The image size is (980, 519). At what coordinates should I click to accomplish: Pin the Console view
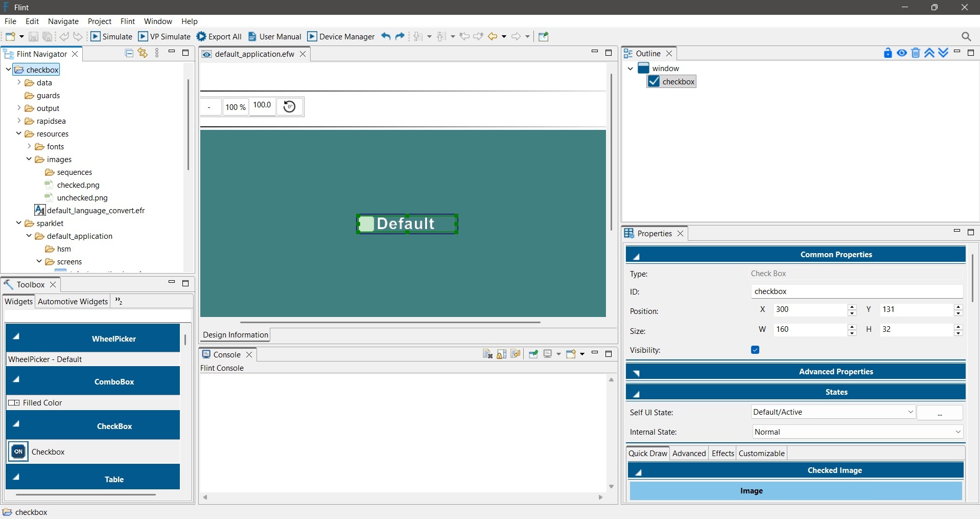[533, 354]
